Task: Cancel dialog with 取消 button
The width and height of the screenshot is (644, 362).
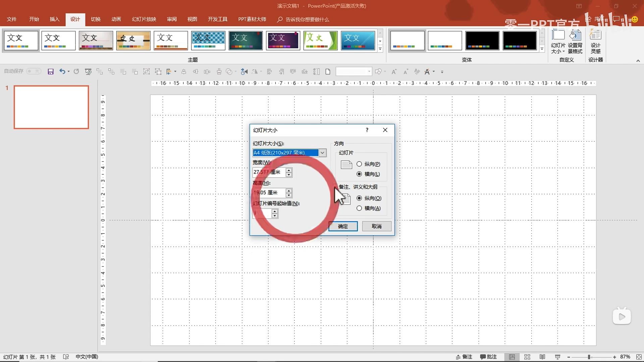Action: coord(377,226)
